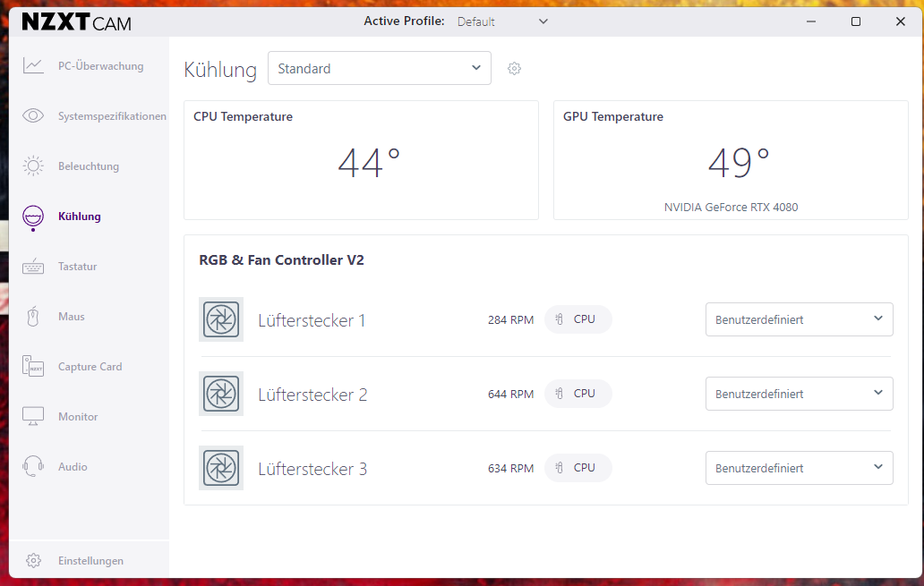This screenshot has width=924, height=586.
Task: Open cooling profile settings gear next to Standard
Action: (515, 68)
